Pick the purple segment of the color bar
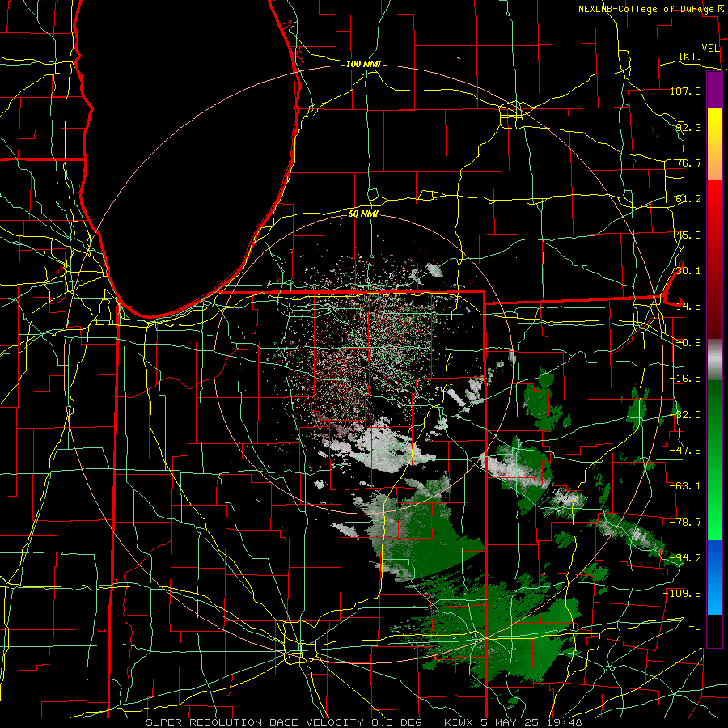 tap(714, 91)
